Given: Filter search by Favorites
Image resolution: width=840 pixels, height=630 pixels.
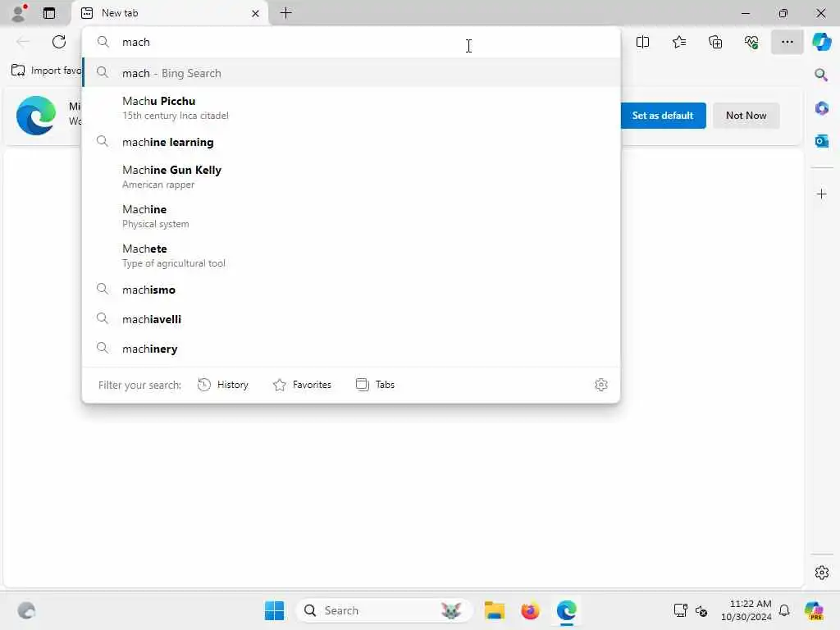Looking at the screenshot, I should (302, 385).
